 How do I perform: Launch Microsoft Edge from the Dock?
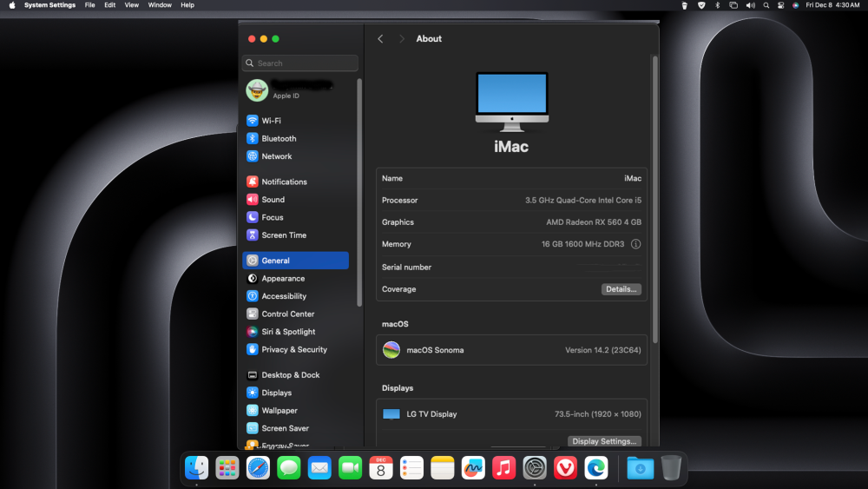tap(596, 468)
